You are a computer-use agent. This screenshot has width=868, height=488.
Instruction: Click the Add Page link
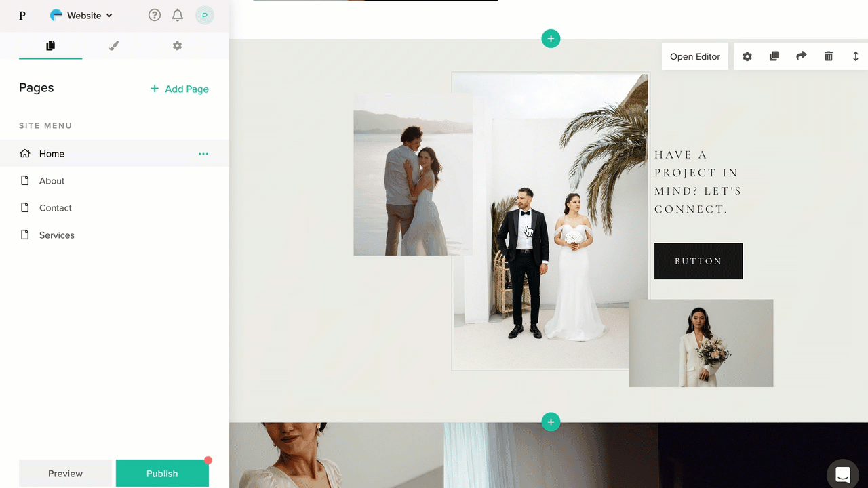pyautogui.click(x=179, y=89)
